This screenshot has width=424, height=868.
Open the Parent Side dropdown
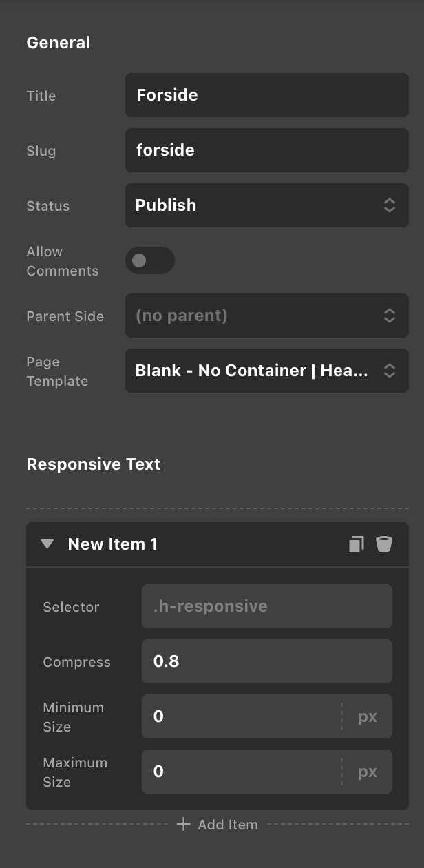[x=267, y=316]
